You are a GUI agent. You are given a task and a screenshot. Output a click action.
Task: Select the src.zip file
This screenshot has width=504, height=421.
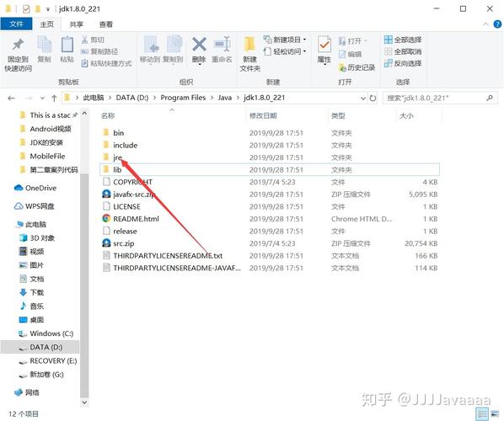point(124,243)
